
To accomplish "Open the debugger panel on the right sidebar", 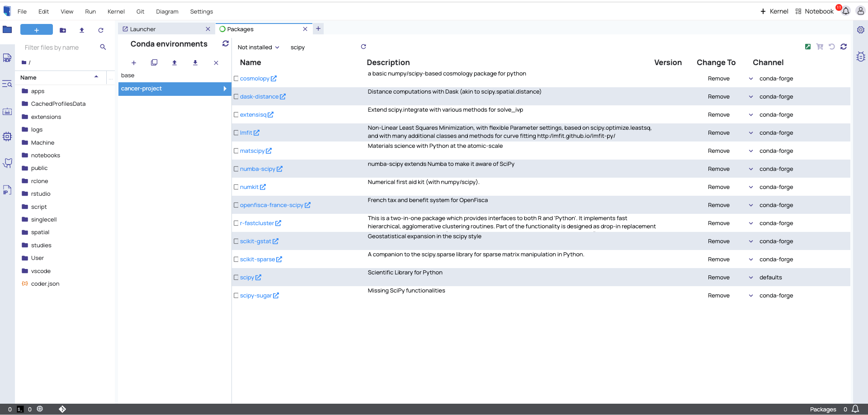I will tap(861, 57).
